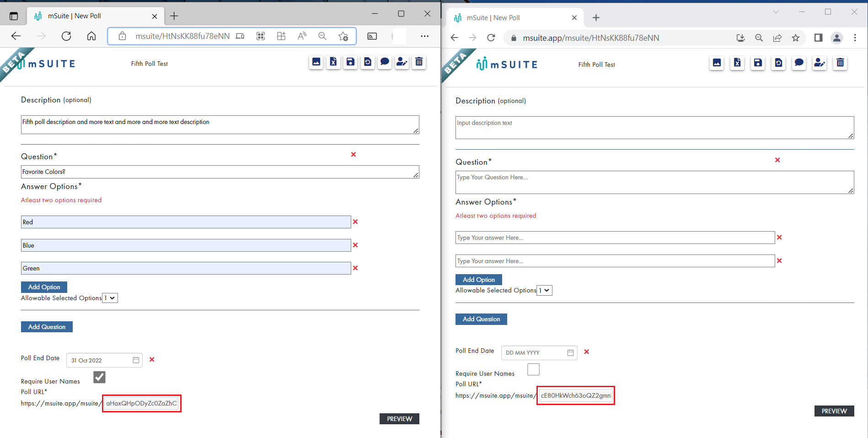Clear the Poll End Date with the red X
This screenshot has height=438, width=868.
[152, 360]
